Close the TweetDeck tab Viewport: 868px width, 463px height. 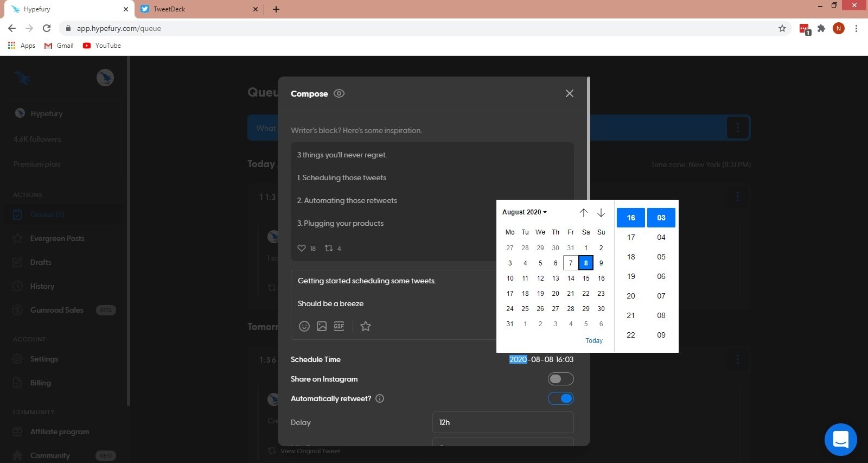(256, 9)
